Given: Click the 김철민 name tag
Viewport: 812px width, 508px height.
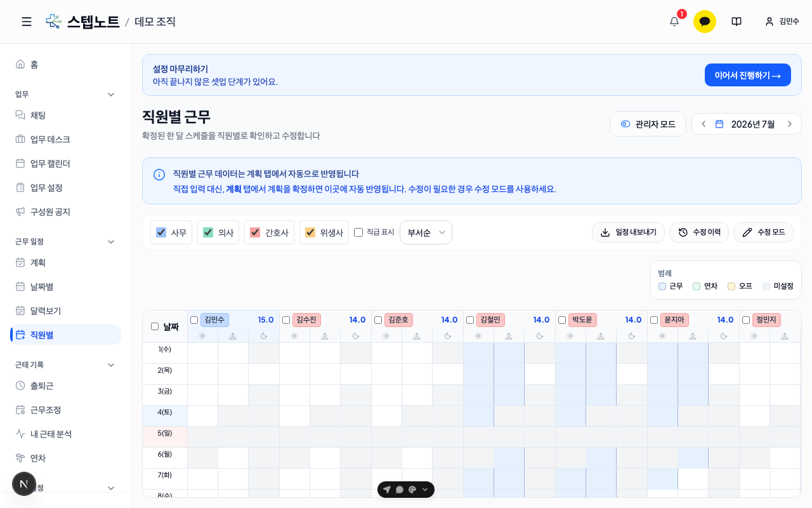Looking at the screenshot, I should tap(490, 320).
